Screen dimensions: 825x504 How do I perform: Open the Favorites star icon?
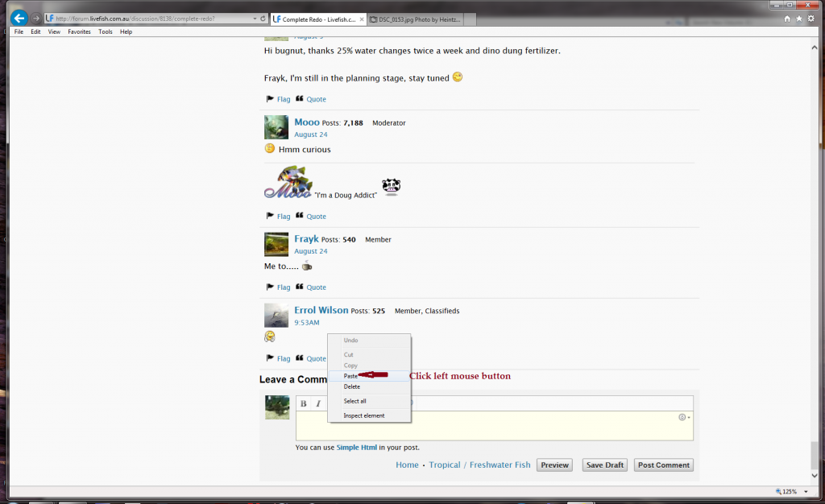(798, 18)
